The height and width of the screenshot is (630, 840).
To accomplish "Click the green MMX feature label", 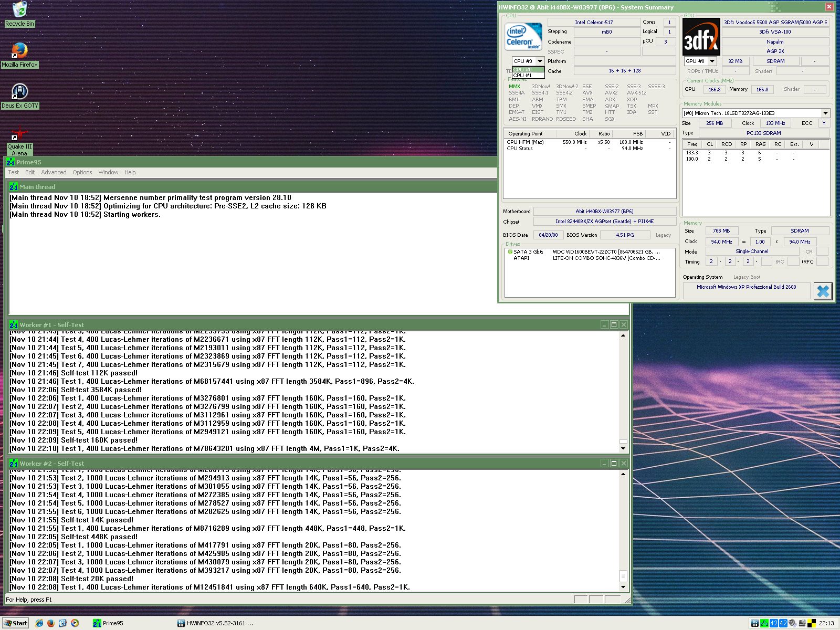I will (x=514, y=87).
